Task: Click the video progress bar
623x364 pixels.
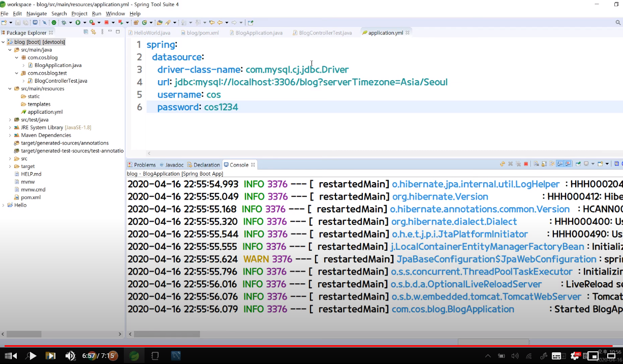Action: [311, 346]
